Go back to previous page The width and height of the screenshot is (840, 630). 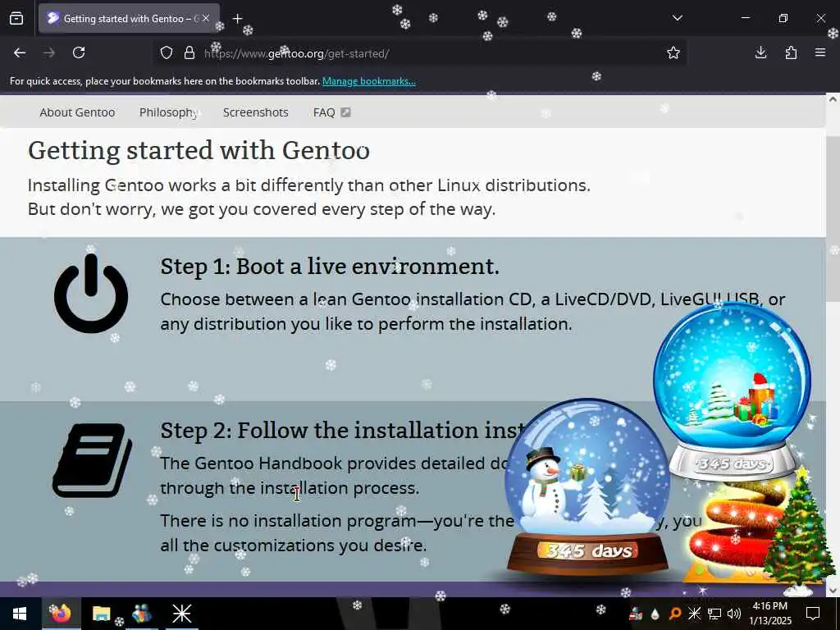pos(20,52)
